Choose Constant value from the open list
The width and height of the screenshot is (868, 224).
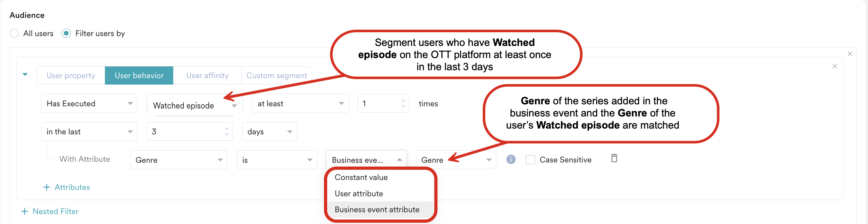(361, 177)
